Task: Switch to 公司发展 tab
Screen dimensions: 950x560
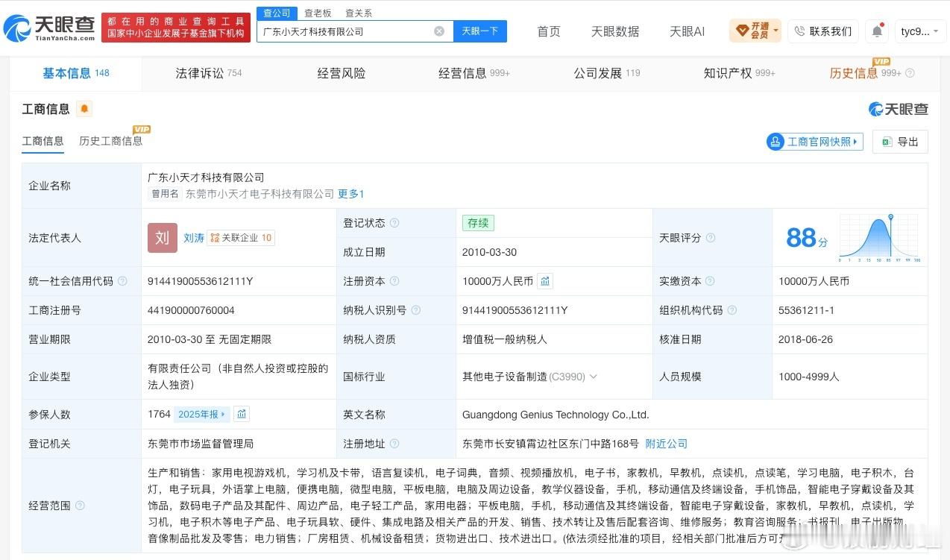Action: (607, 73)
